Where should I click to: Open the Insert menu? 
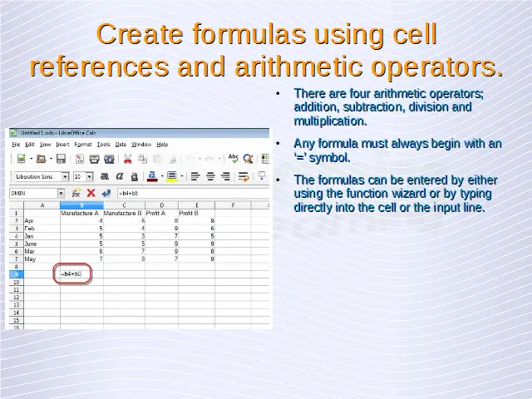click(x=63, y=144)
